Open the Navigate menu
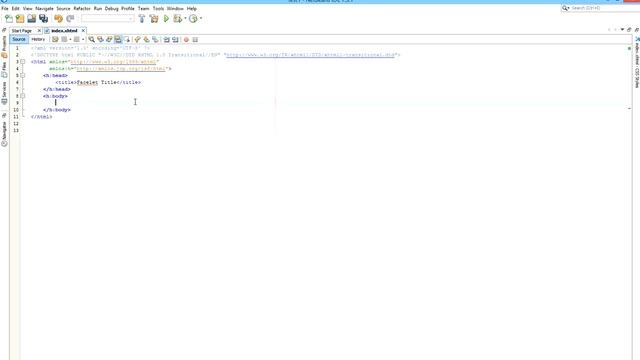 click(x=44, y=8)
